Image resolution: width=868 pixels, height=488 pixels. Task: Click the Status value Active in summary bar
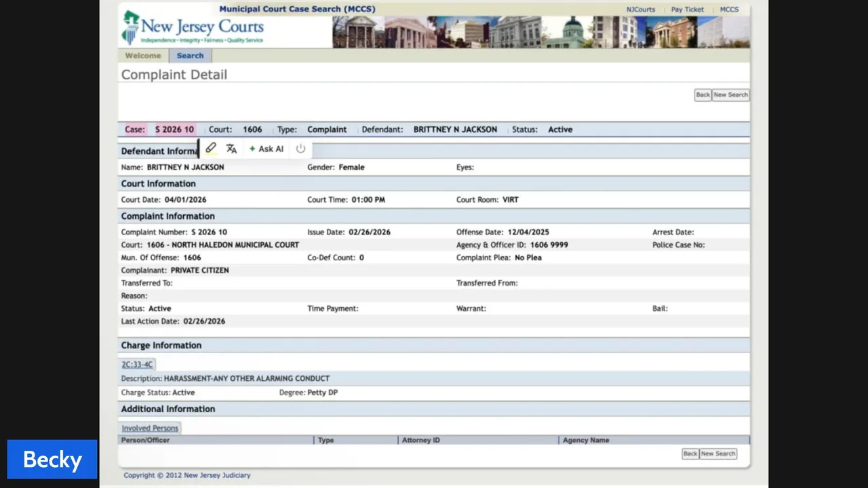pyautogui.click(x=560, y=129)
